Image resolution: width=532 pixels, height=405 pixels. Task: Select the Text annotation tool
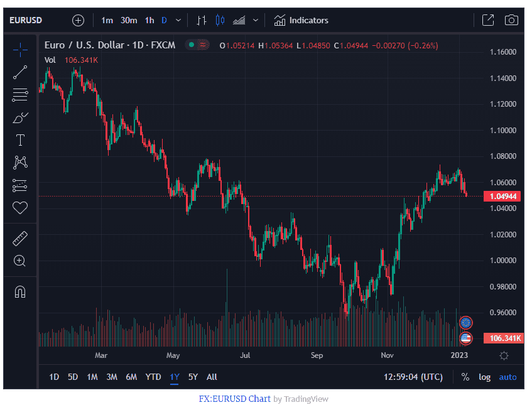tap(20, 140)
